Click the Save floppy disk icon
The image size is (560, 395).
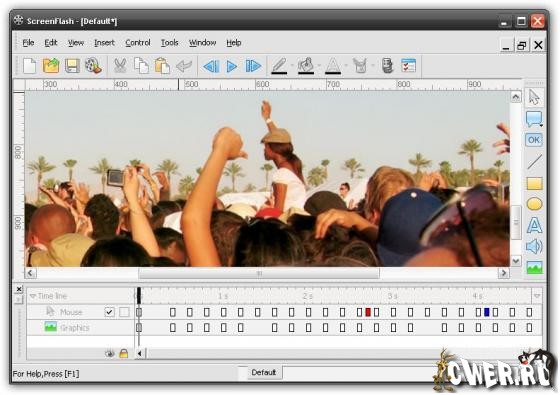click(x=72, y=66)
